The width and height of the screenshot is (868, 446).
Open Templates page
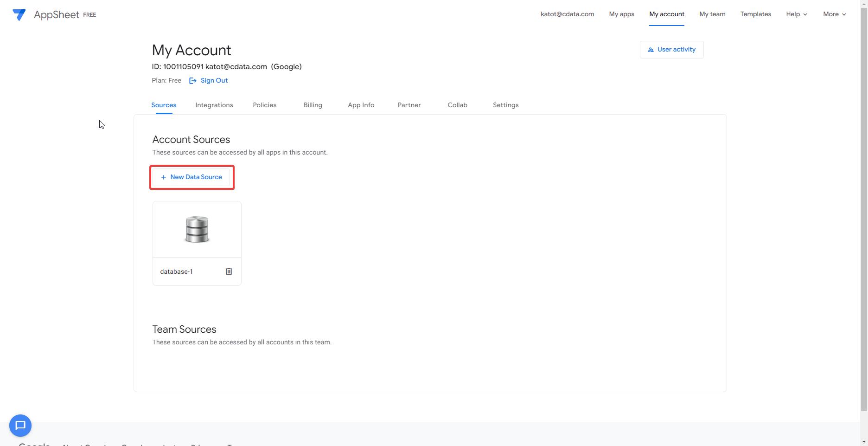tap(756, 14)
